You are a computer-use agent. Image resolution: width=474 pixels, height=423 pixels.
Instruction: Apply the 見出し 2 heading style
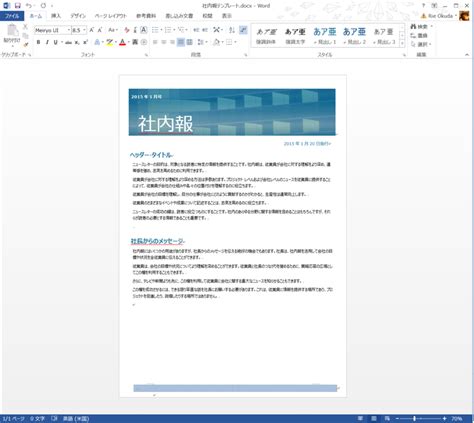(x=354, y=36)
